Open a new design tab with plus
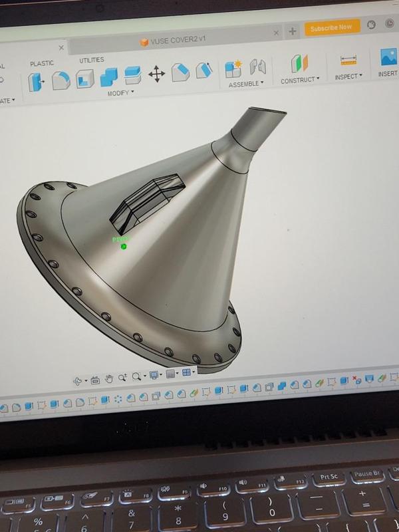This screenshot has width=399, height=532. tap(292, 31)
